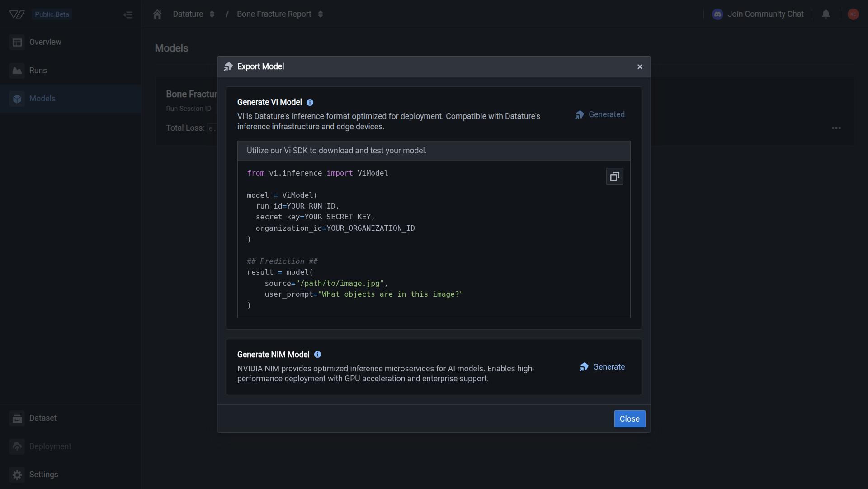868x489 pixels.
Task: Go to home via house icon
Action: (157, 14)
